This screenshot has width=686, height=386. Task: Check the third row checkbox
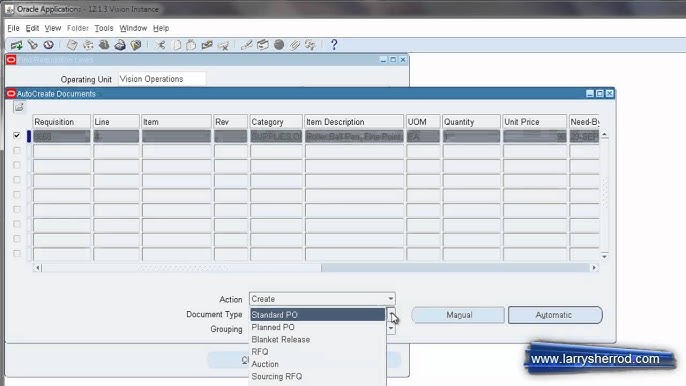coord(17,165)
